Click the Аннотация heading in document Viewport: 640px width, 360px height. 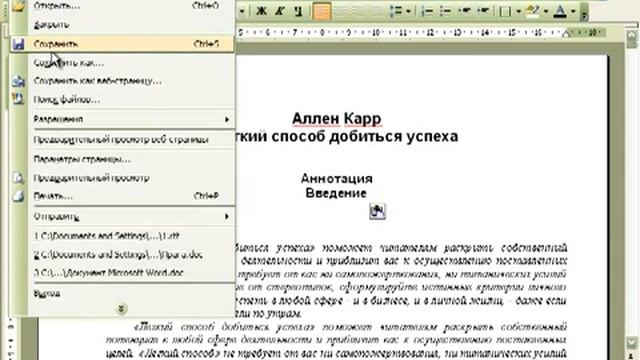click(336, 178)
